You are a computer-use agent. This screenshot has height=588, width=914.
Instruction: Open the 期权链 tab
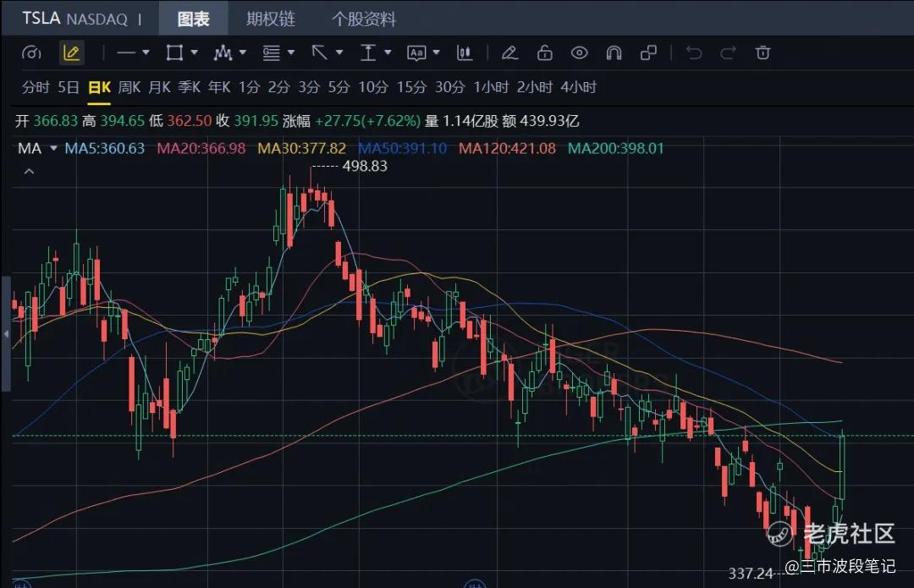[271, 19]
